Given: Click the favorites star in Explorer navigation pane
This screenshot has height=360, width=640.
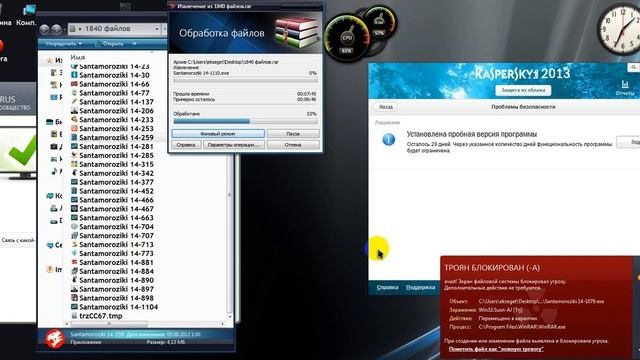Looking at the screenshot, I should pyautogui.click(x=50, y=60).
